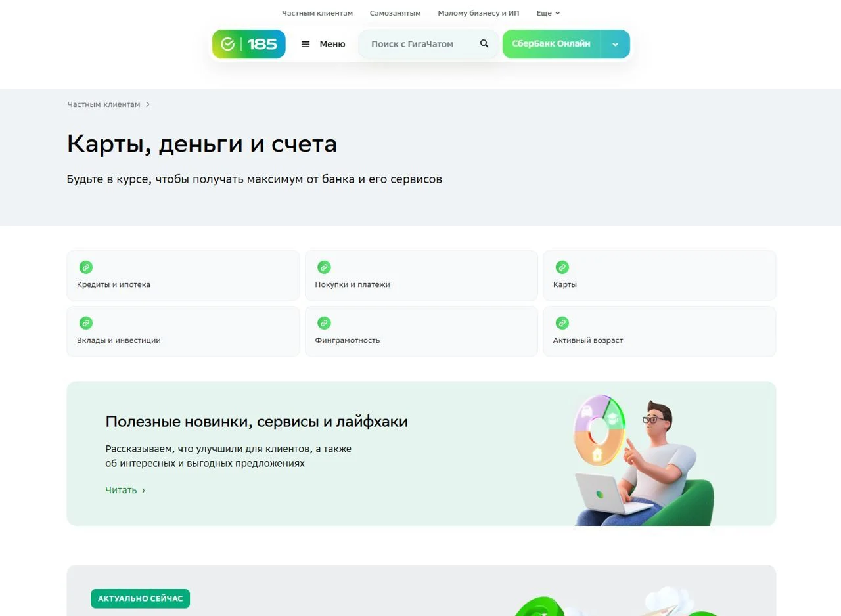Image resolution: width=841 pixels, height=616 pixels.
Task: Click the Будьте в курсе subtitle text
Action: click(x=254, y=179)
